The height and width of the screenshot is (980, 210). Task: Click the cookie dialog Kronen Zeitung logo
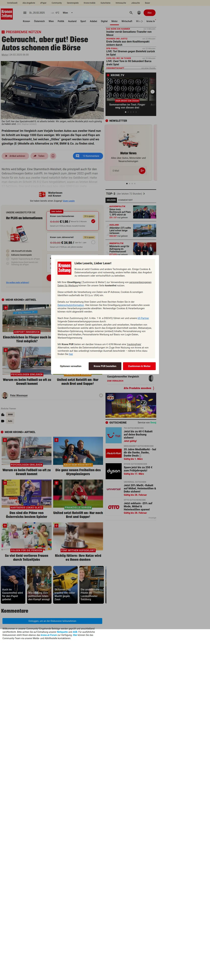click(64, 268)
